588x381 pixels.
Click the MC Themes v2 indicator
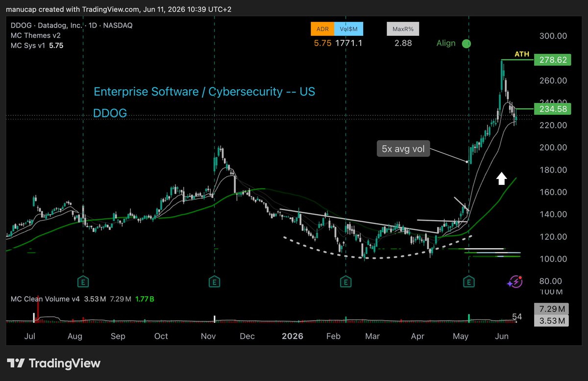pyautogui.click(x=36, y=35)
